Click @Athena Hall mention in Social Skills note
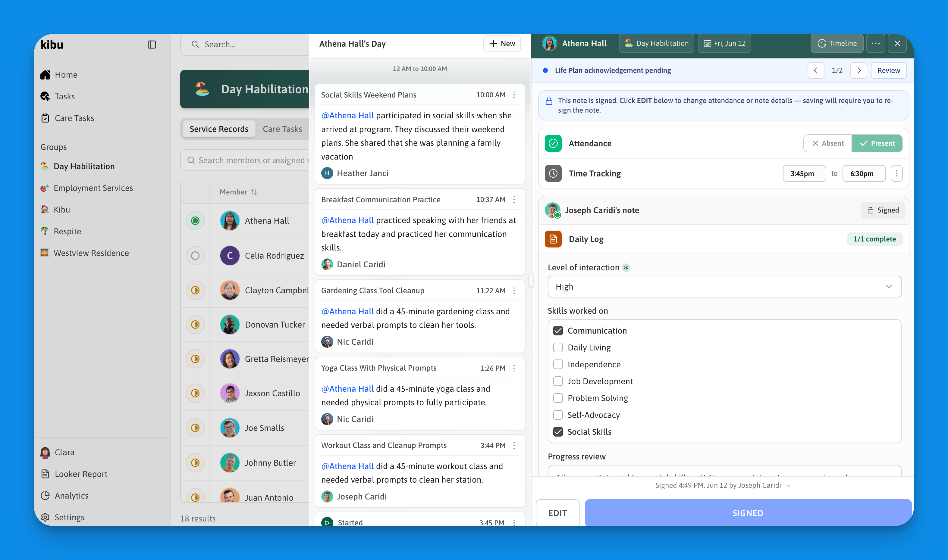Viewport: 948px width, 560px height. [x=347, y=116]
